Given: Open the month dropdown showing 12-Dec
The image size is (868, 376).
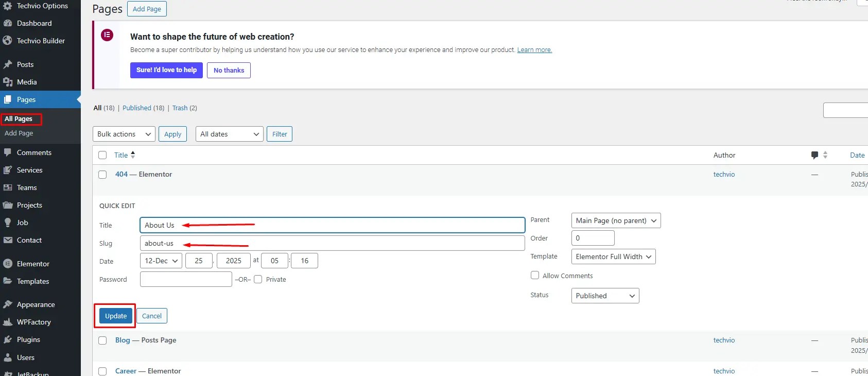Looking at the screenshot, I should 161,261.
